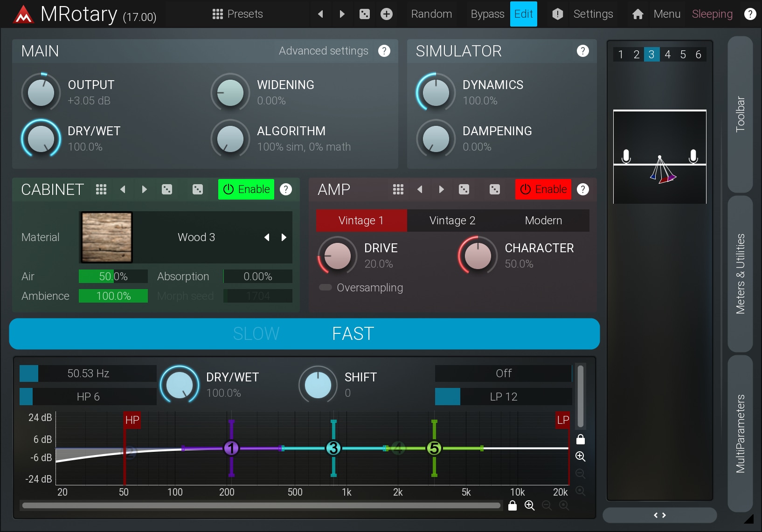Screen dimensions: 762x532
Task: Select the next cabinet material arrow
Action: click(284, 237)
